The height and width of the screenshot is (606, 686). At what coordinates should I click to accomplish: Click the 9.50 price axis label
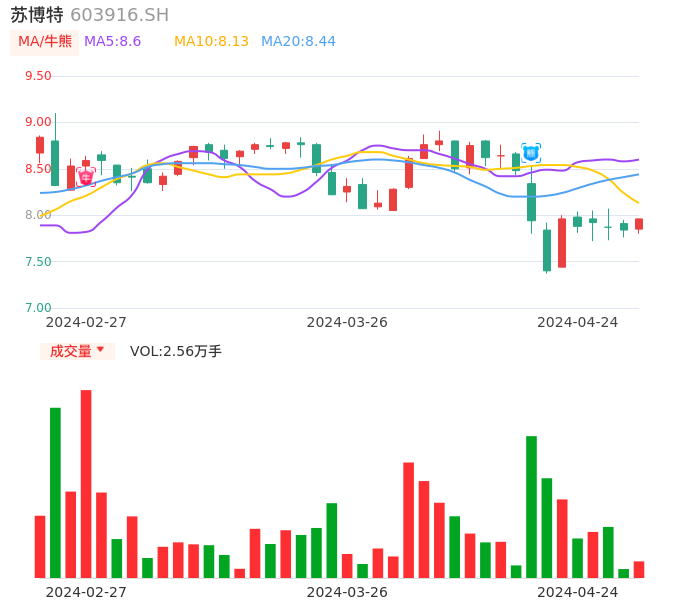pos(37,76)
